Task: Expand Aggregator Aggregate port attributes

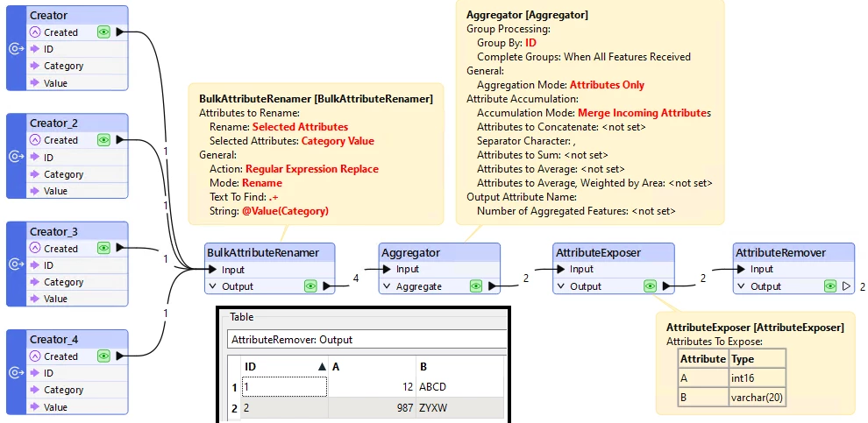Action: (388, 286)
